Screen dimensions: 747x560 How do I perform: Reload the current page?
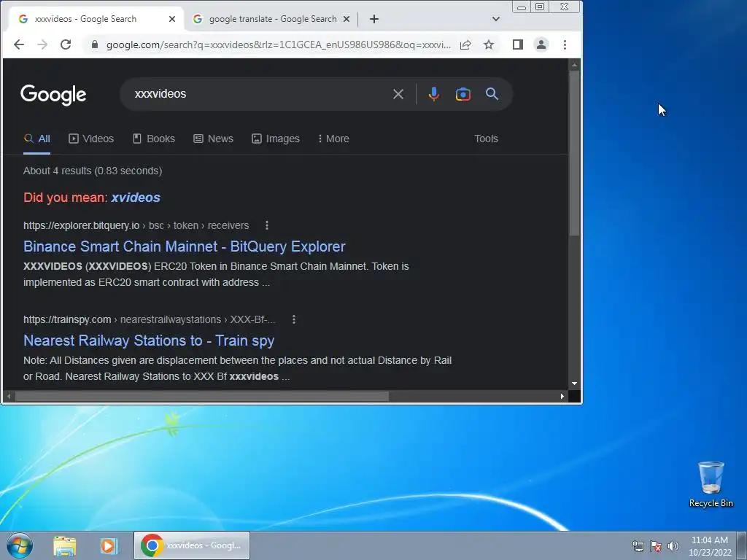(x=65, y=44)
